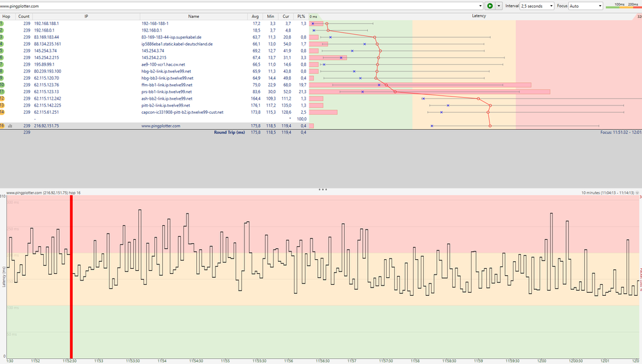This screenshot has height=364, width=642.
Task: Click packet loss value 19,7 for hop 10
Action: coord(302,85)
